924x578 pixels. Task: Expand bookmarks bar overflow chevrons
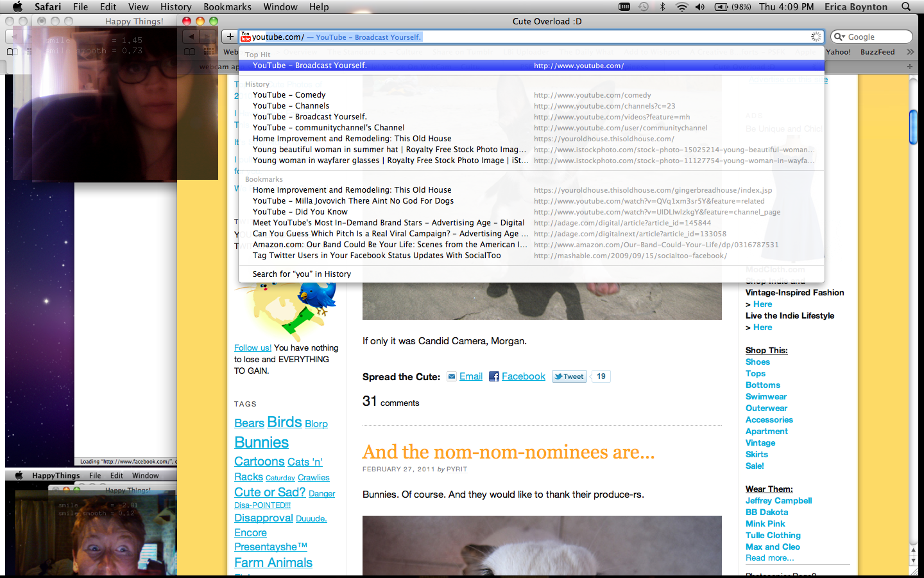point(910,51)
